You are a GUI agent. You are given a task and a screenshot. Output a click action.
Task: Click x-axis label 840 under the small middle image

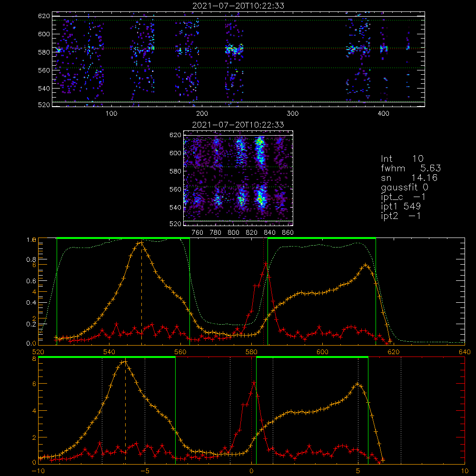coord(269,233)
